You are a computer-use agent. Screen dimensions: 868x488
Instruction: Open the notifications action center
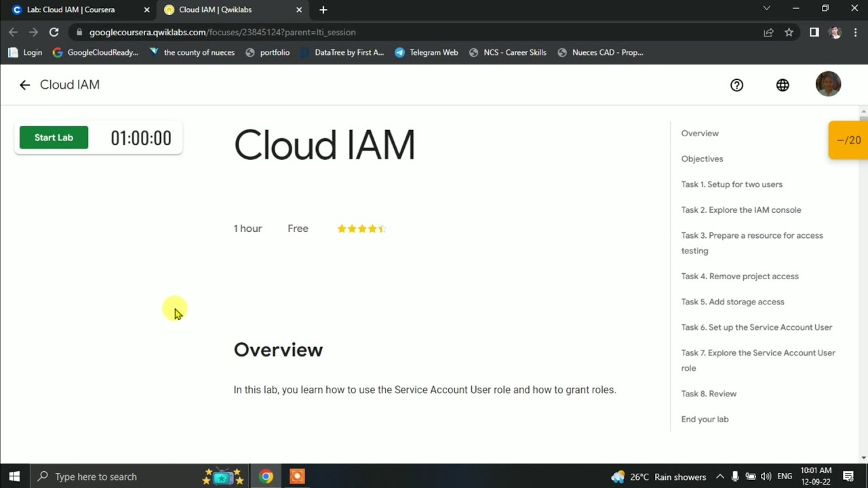pos(848,476)
